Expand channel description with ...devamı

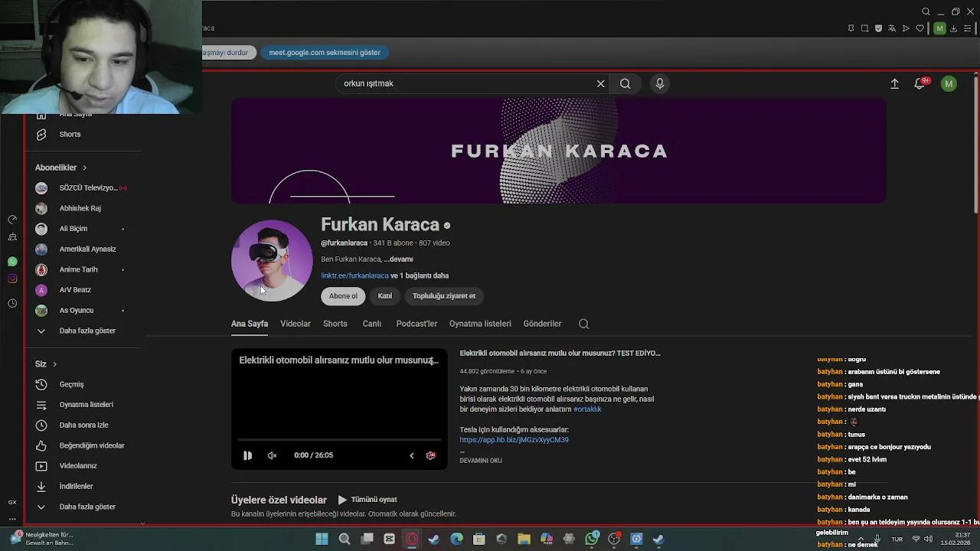pos(398,259)
